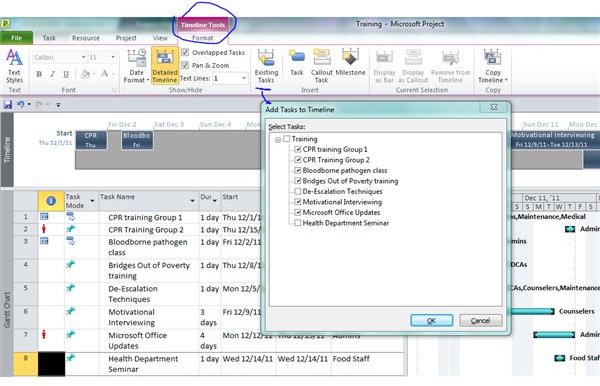Toggle the Overlapped Tasks checkbox

pyautogui.click(x=185, y=52)
